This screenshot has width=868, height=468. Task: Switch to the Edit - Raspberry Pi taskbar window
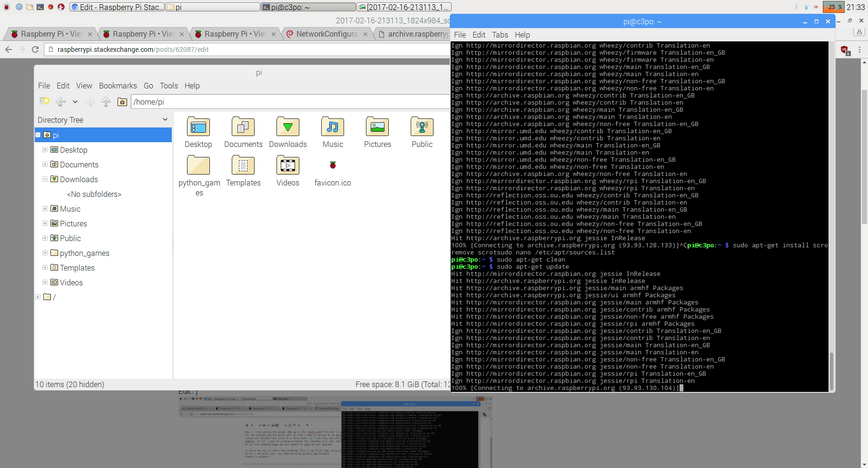click(x=117, y=7)
